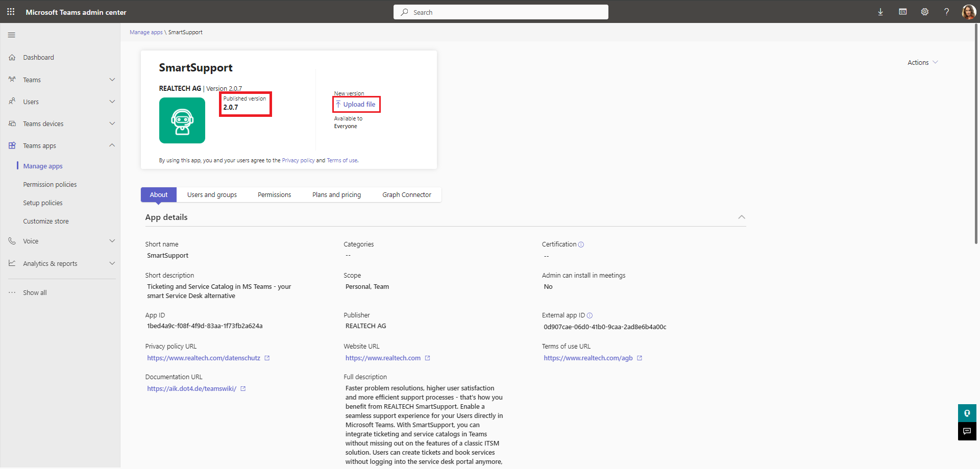Open aik.dot4.de/teamswiki documentation link

click(x=191, y=389)
